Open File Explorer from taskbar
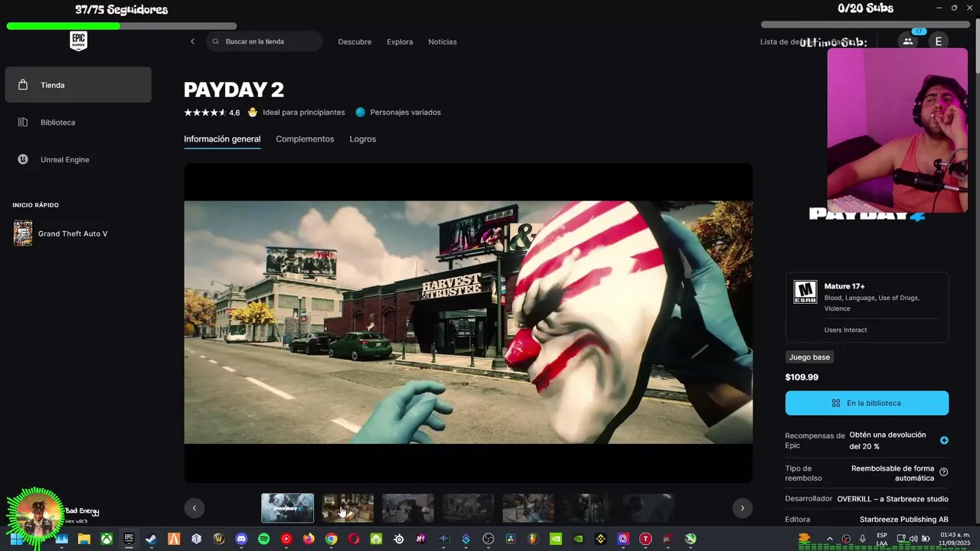The width and height of the screenshot is (980, 551). click(84, 539)
